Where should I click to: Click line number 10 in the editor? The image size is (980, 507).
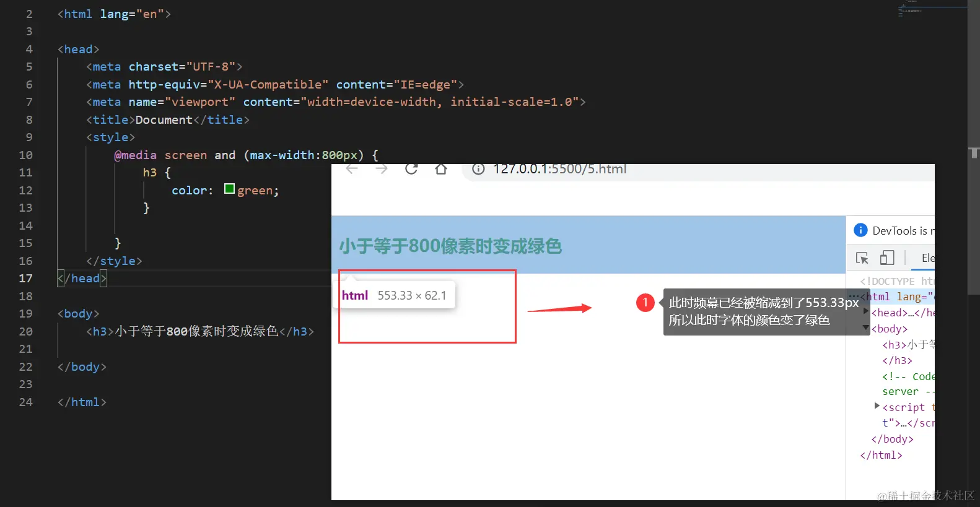(x=25, y=155)
